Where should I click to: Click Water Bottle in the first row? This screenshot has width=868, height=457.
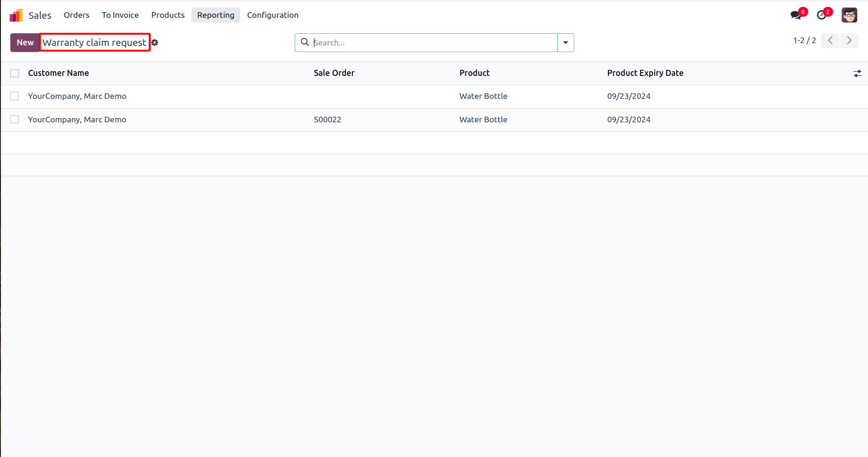[483, 96]
